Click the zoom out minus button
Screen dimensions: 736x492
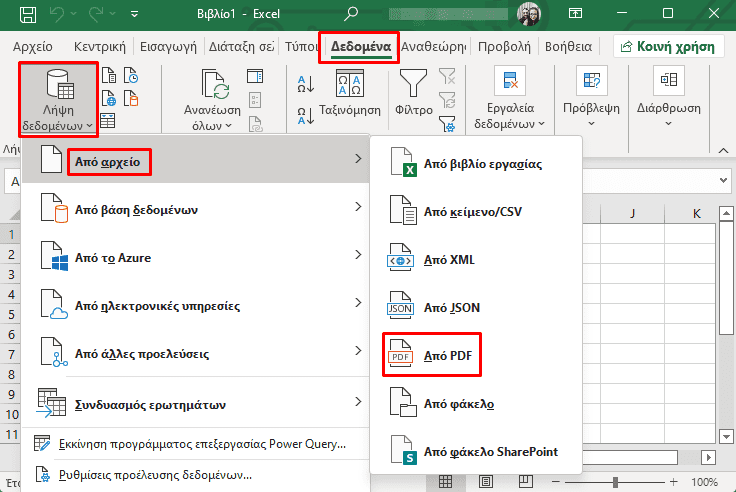click(x=556, y=482)
